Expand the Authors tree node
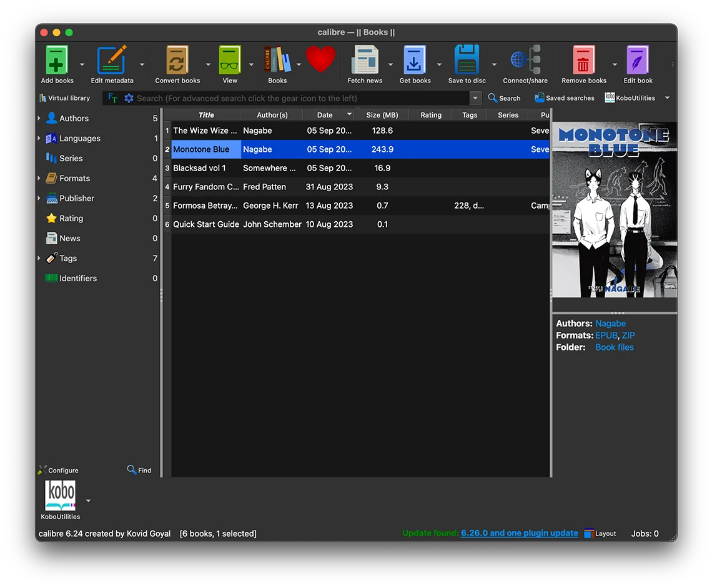The width and height of the screenshot is (712, 588). [39, 118]
